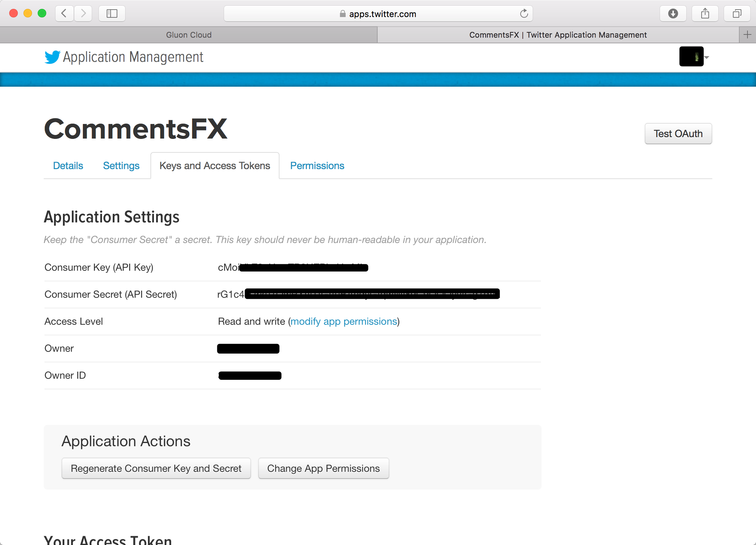Select the CommentsFX Twitter Application Management tab
The width and height of the screenshot is (756, 545).
coord(558,35)
